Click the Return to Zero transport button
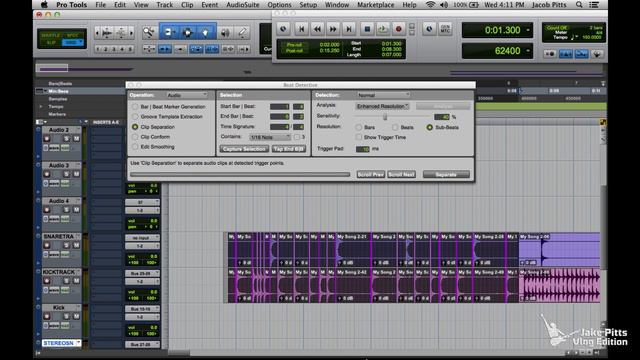This screenshot has width=640, height=360. pos(301,29)
